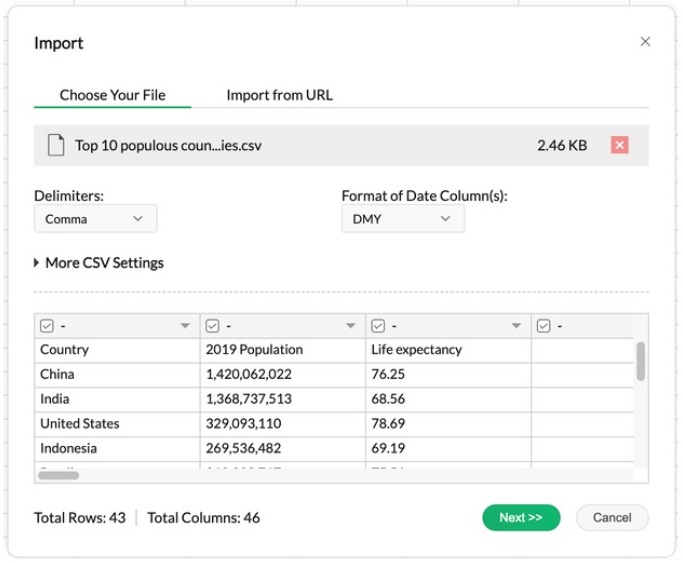
Task: Open second column header type dropdown arrow
Action: point(351,326)
